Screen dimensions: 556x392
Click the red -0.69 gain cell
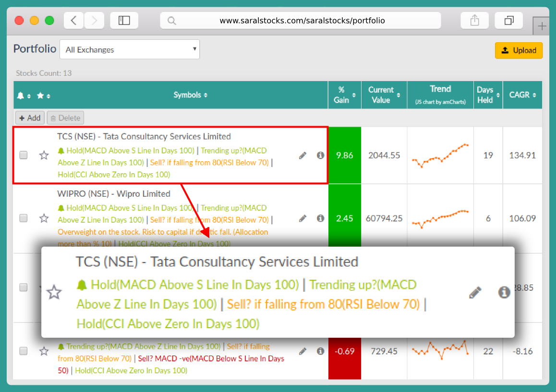[x=344, y=357]
